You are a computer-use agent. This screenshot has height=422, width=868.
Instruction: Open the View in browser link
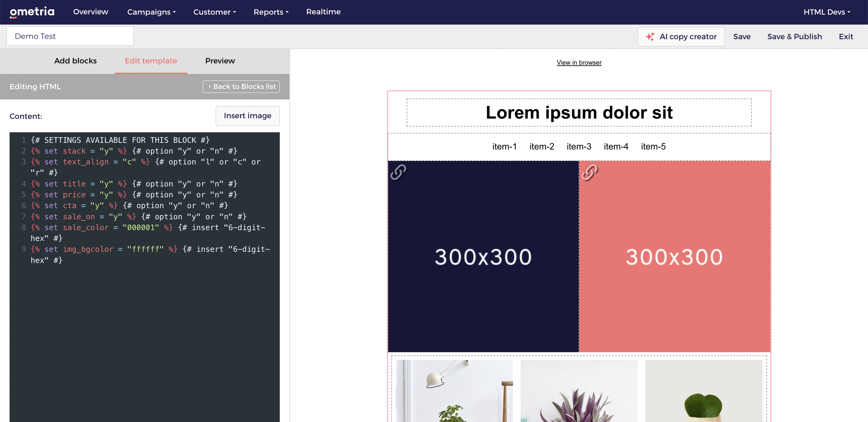[579, 62]
